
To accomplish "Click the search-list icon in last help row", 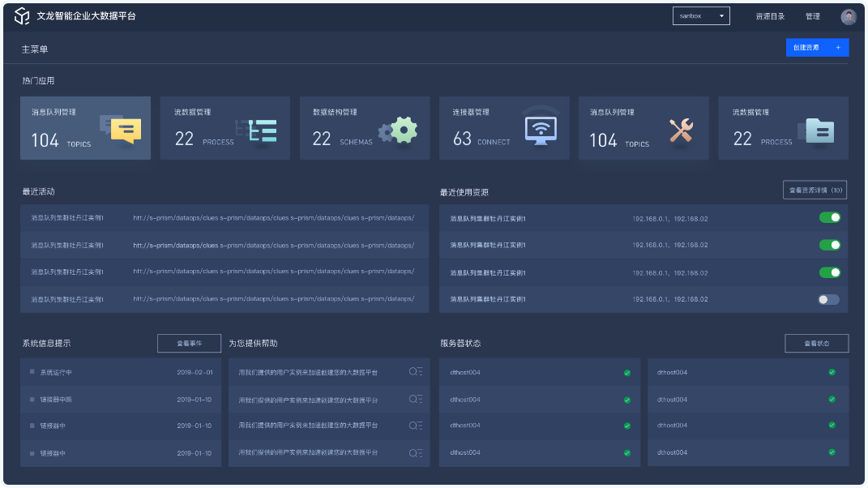I will tap(416, 452).
